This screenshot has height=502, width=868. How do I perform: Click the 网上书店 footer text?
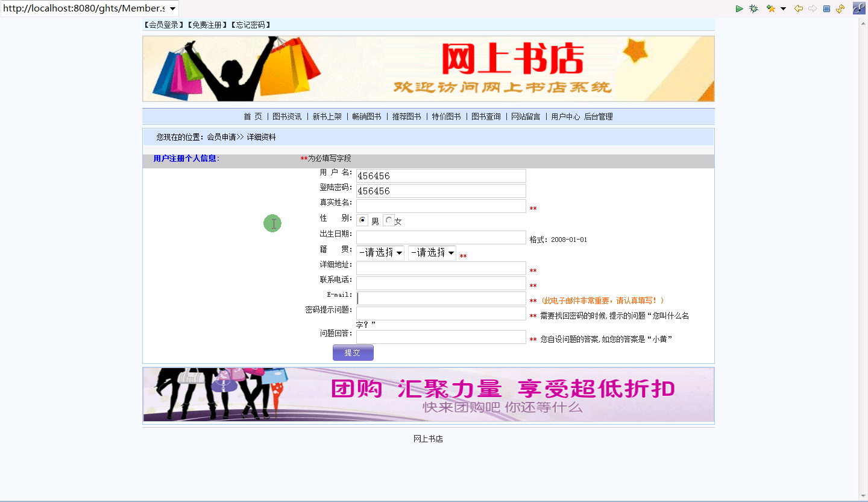click(428, 439)
